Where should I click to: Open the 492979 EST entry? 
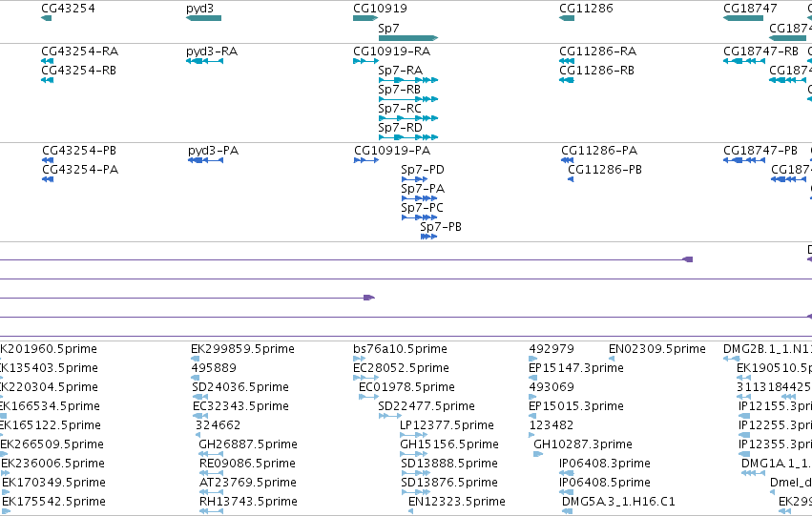click(533, 359)
